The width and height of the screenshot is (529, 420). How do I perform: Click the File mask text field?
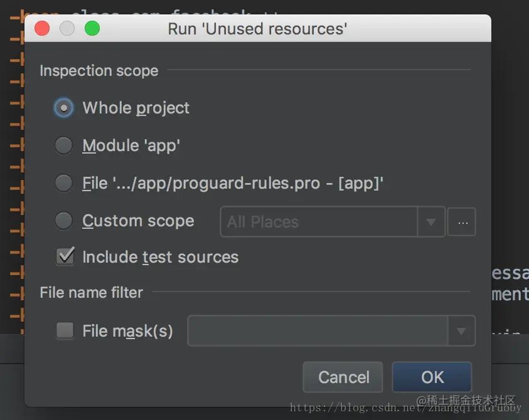(318, 331)
